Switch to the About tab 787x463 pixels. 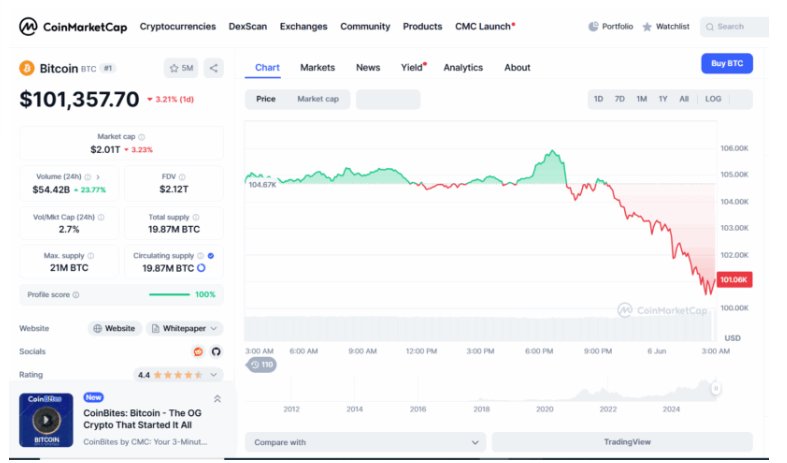pos(517,67)
